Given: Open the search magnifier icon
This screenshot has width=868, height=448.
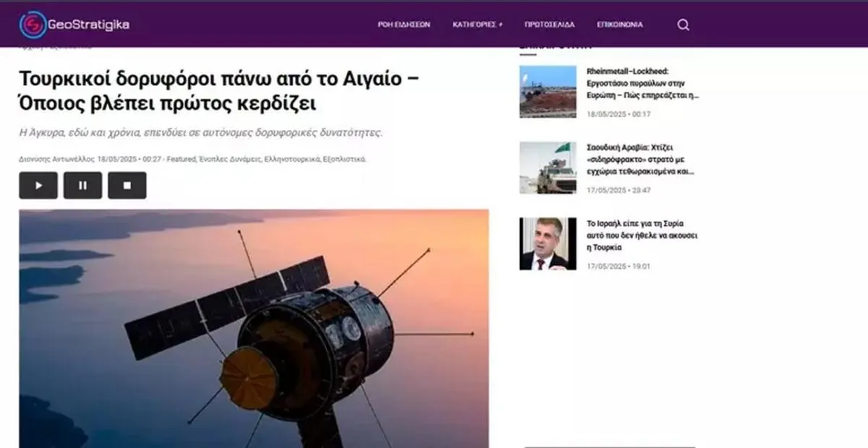Looking at the screenshot, I should 683,25.
